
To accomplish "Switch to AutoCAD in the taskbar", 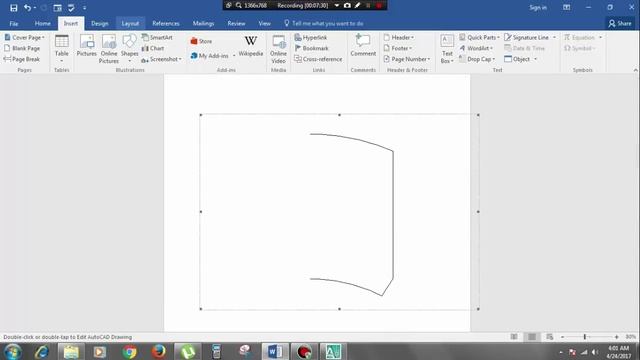I will [333, 351].
